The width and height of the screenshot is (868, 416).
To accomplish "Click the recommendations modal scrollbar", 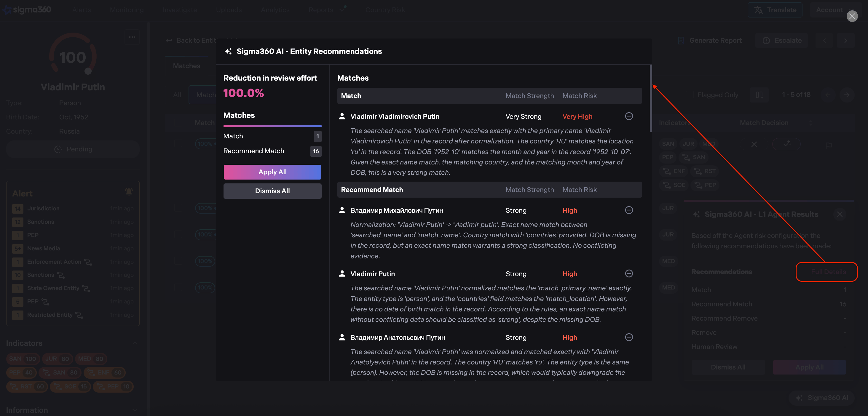I will 651,98.
